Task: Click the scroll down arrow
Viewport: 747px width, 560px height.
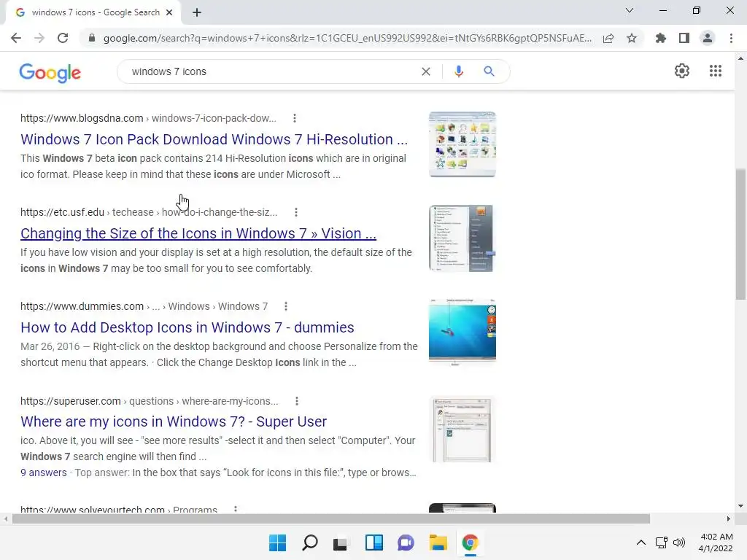Action: tap(740, 506)
